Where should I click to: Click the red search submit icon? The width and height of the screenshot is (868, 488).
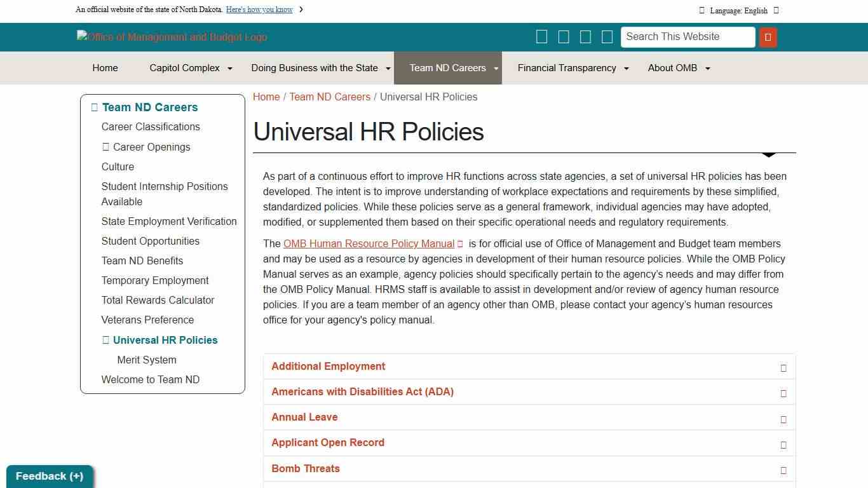pyautogui.click(x=768, y=37)
